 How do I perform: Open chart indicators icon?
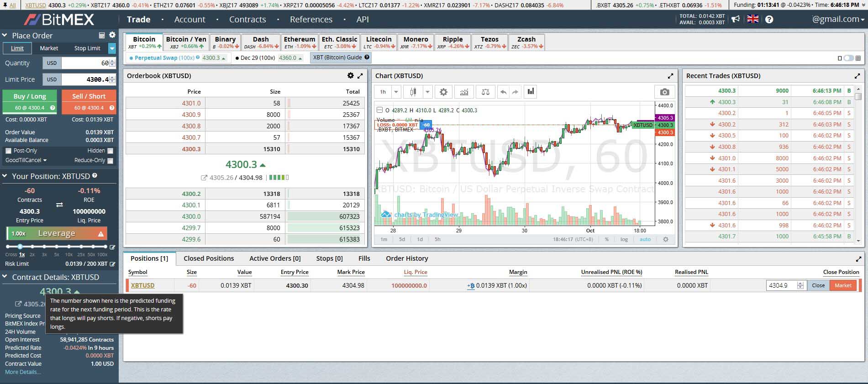point(464,92)
